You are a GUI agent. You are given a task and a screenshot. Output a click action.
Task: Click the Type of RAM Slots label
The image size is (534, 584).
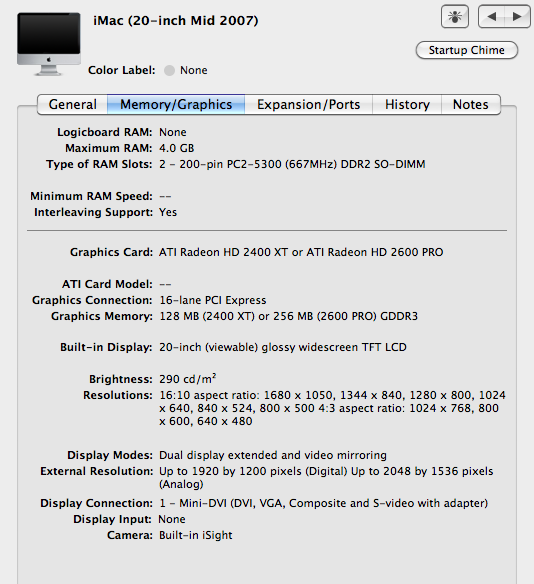coord(99,164)
